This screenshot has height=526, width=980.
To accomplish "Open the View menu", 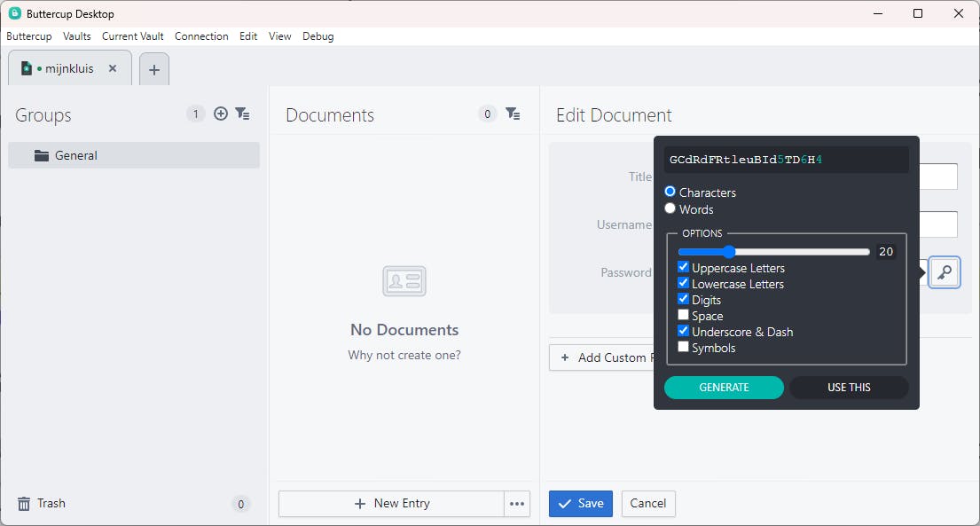I will click(280, 36).
